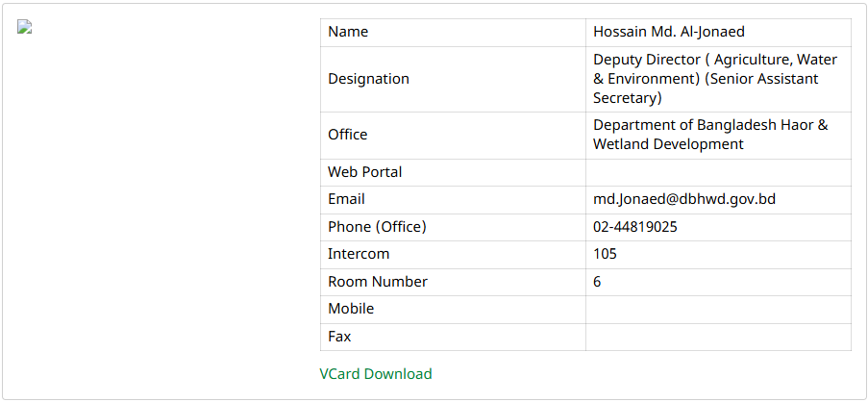
Task: Click the broken profile photo image
Action: (25, 27)
